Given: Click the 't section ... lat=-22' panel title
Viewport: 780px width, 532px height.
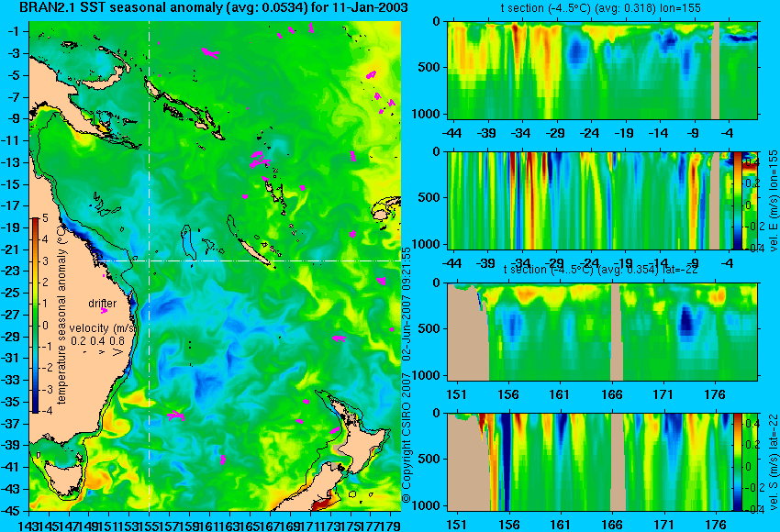Looking at the screenshot, I should pyautogui.click(x=601, y=270).
